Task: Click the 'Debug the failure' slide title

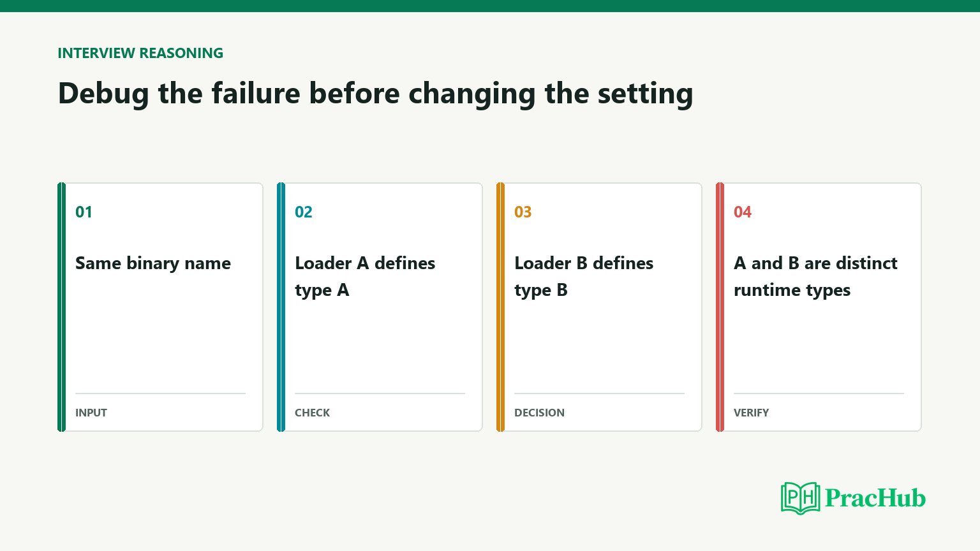Action: [x=375, y=94]
